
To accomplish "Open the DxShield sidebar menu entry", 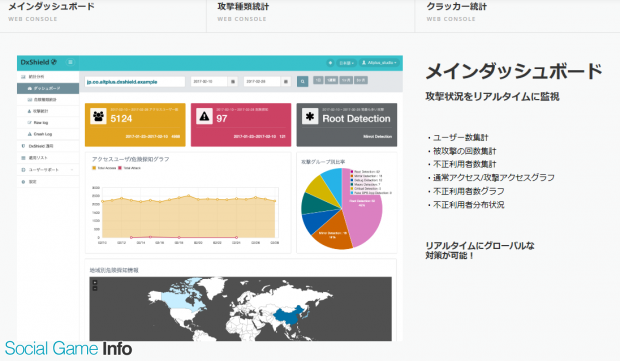I will (x=48, y=146).
